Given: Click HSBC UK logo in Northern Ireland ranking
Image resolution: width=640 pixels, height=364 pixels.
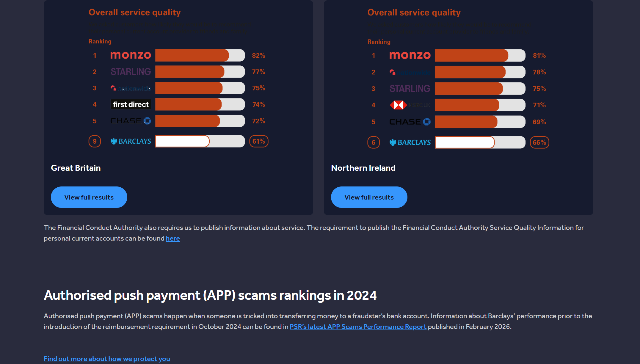Looking at the screenshot, I should click(x=410, y=105).
